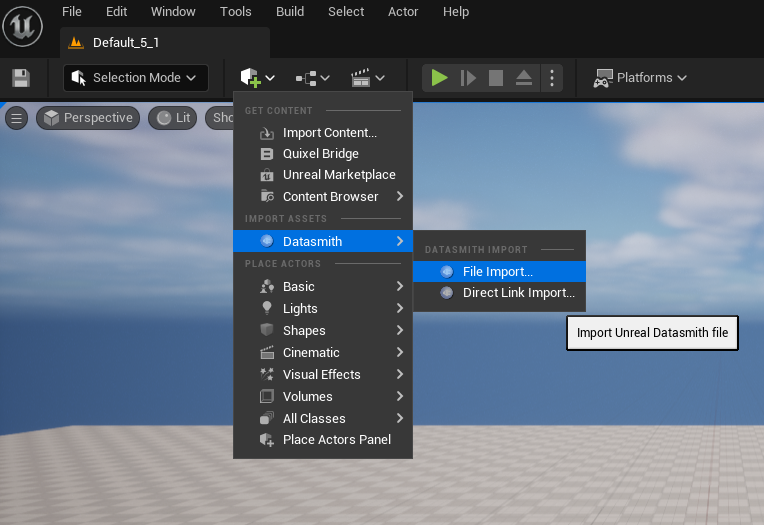764x525 pixels.
Task: Expand the Cinematic submenu arrow
Action: 400,352
